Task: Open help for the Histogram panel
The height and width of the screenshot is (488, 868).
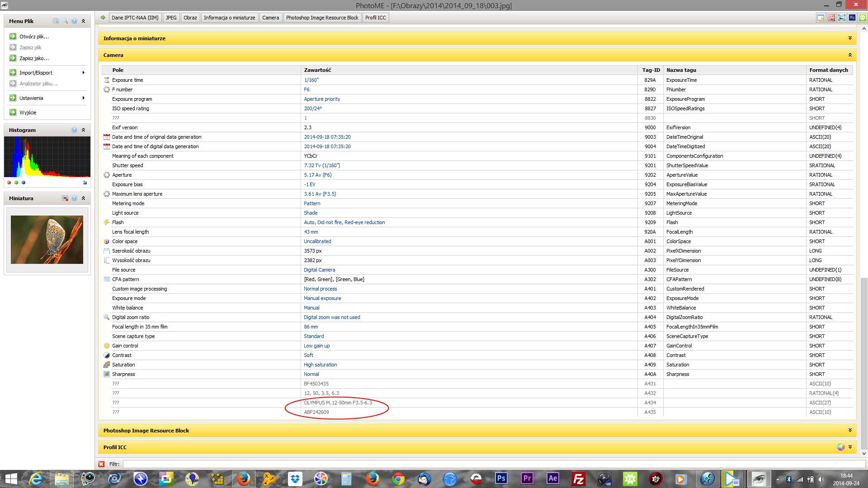Action: 74,130
